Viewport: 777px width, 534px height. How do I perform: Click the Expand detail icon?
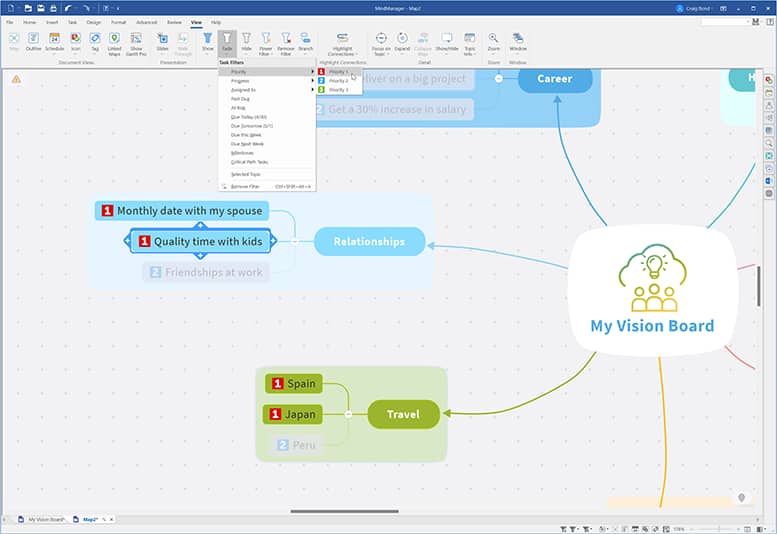coord(402,38)
